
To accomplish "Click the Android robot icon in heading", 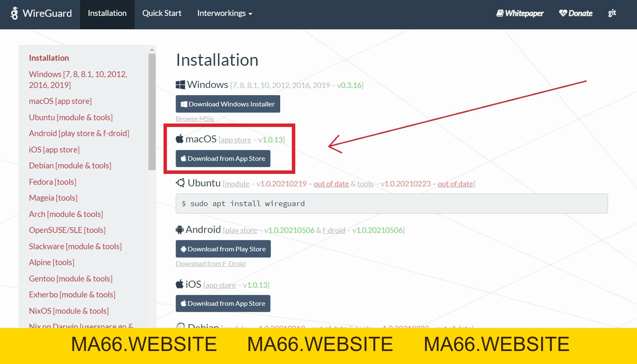I will [x=180, y=229].
